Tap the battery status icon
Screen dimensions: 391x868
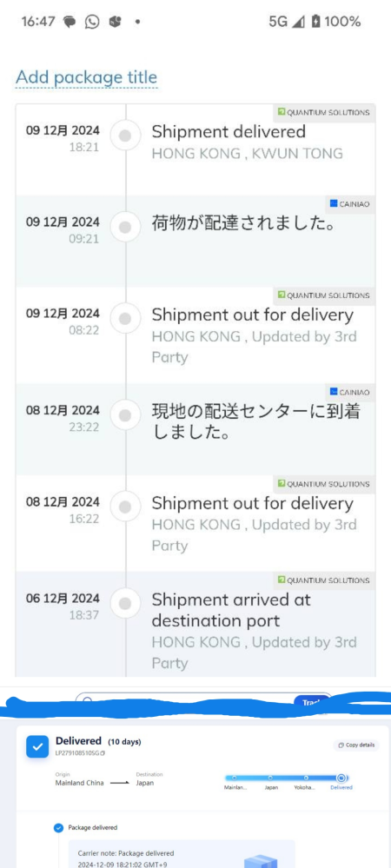tap(315, 22)
